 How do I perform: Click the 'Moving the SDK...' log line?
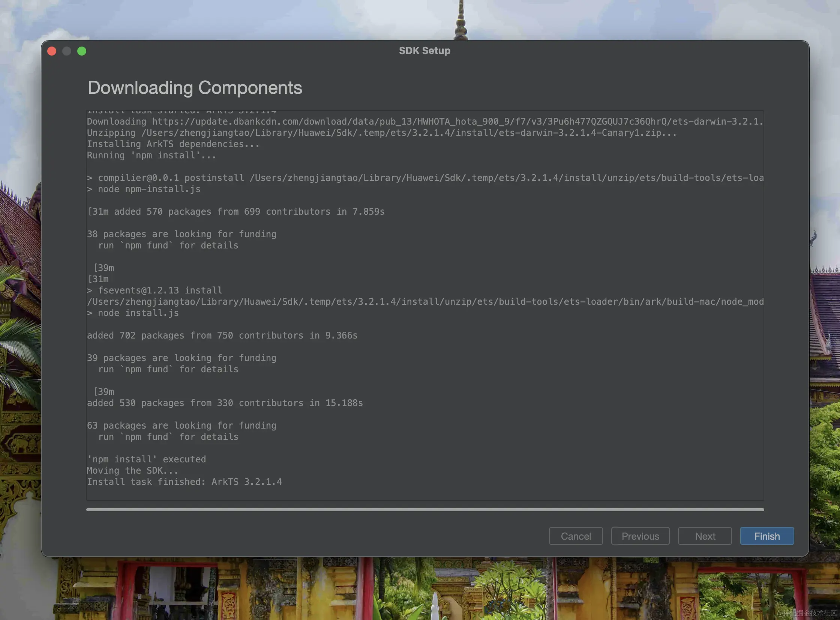132,471
